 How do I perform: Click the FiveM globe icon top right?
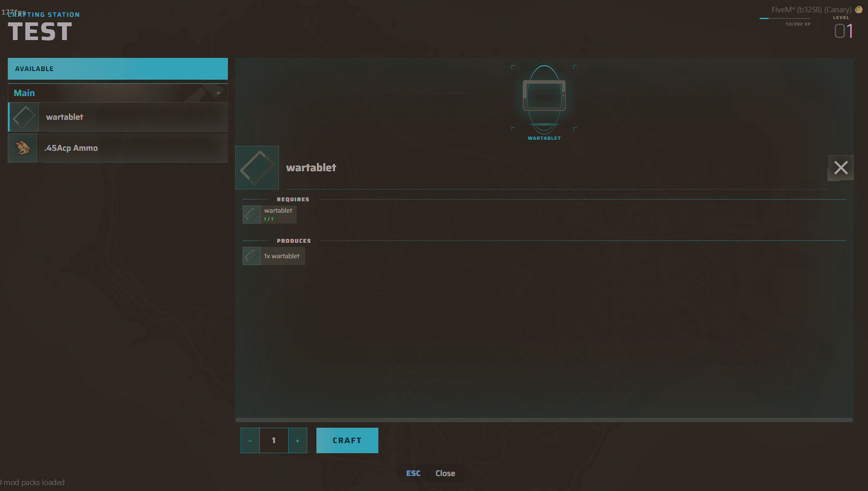pos(858,10)
